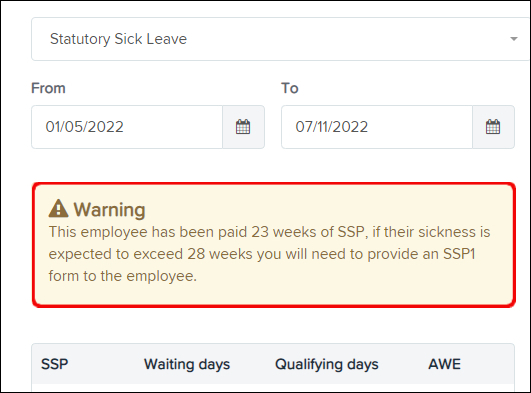Expand the leave type dropdown arrow

514,39
